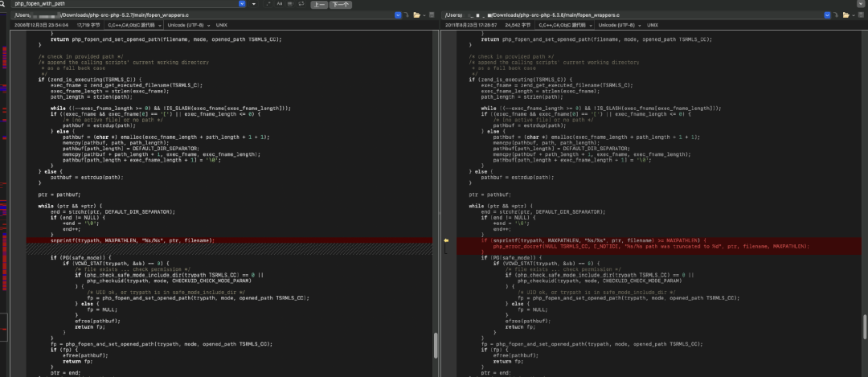Image resolution: width=868 pixels, height=377 pixels.
Task: Click the diff overview thumbnail strip
Action: pos(4,194)
